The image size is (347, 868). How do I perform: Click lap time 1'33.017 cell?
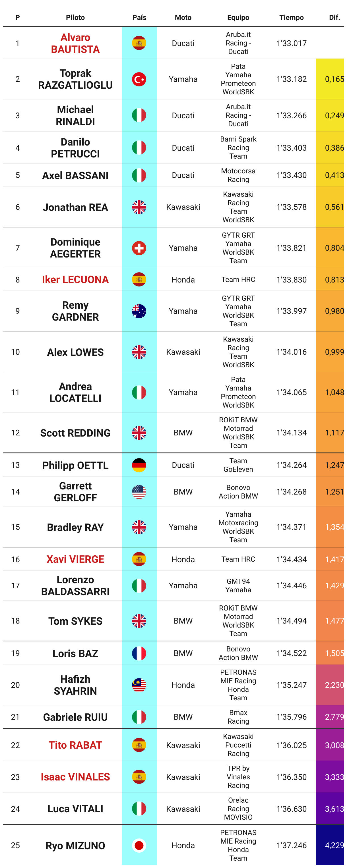tap(291, 43)
